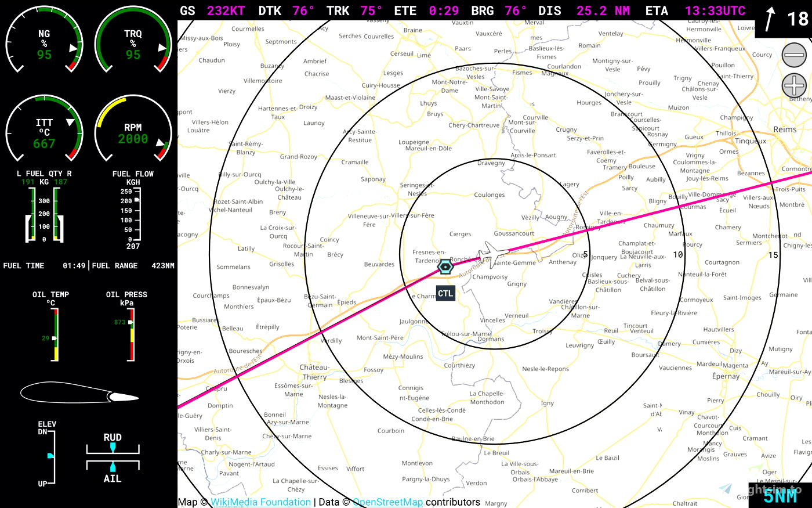Viewport: 812px width, 508px height.
Task: Click the CTL waypoint label
Action: point(445,293)
